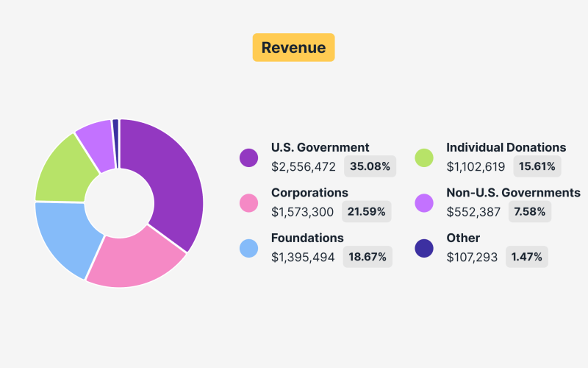Click the 18.67% percentage badge
Screen dimensions: 588x368
pos(367,257)
